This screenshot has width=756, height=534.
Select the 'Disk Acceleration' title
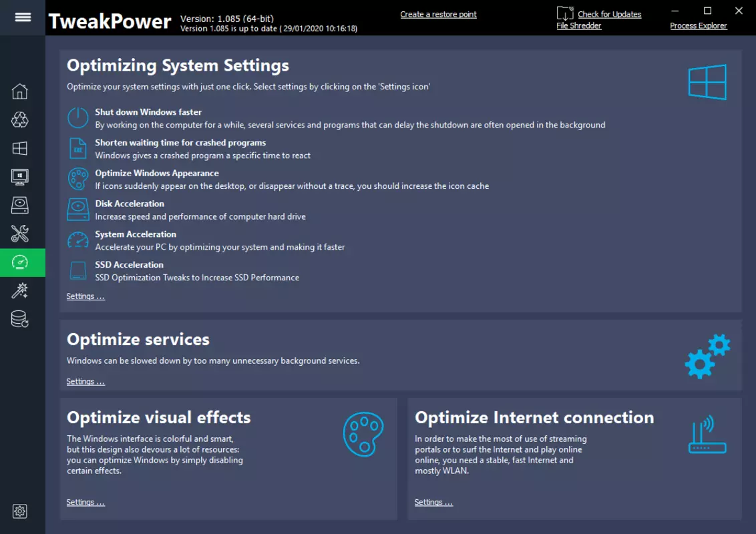[x=129, y=204]
